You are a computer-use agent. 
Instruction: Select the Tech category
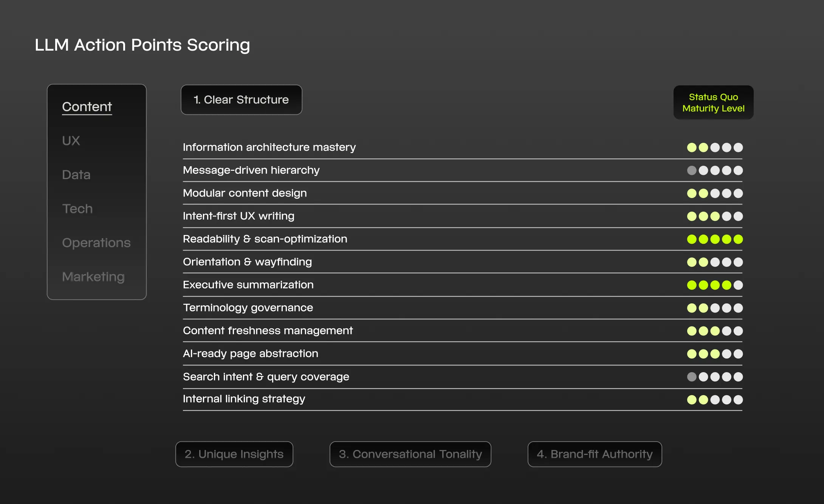pyautogui.click(x=77, y=209)
